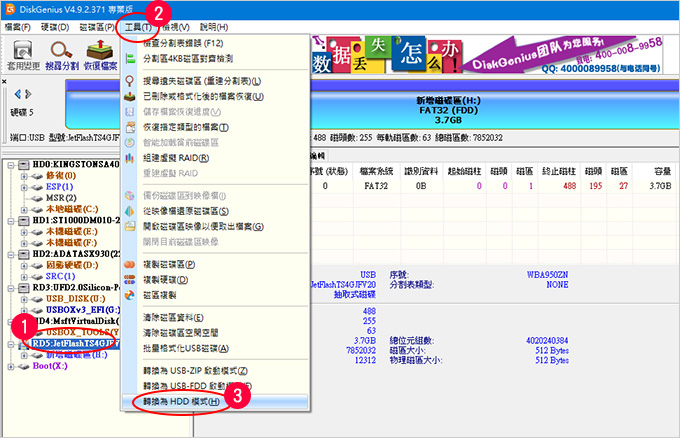Click the previous disk left arrow
The image size is (680, 438).
click(18, 94)
